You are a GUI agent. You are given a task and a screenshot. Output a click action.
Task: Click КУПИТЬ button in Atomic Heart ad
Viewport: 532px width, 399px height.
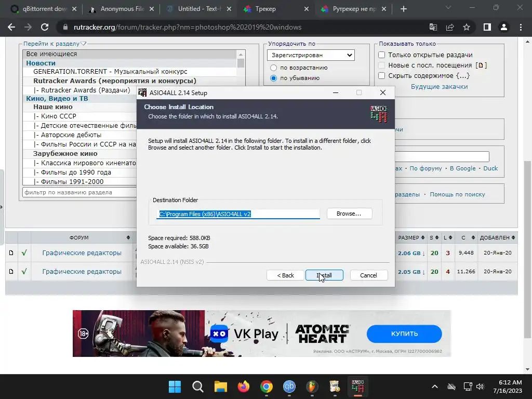point(404,334)
